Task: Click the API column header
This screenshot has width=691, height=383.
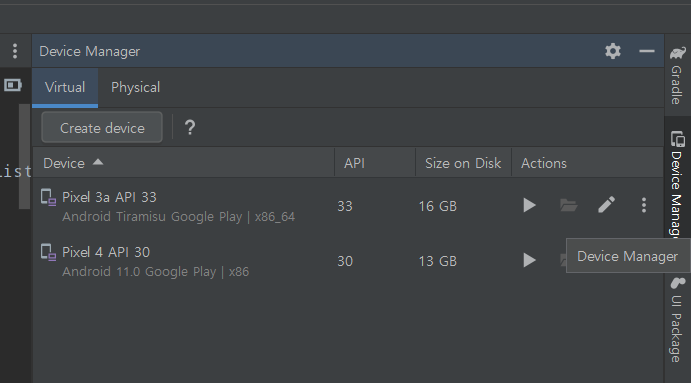Action: (x=375, y=163)
